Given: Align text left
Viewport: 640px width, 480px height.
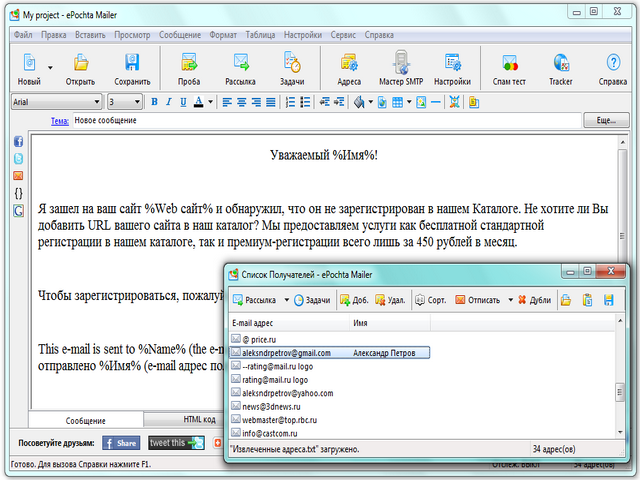Looking at the screenshot, I should coord(227,102).
